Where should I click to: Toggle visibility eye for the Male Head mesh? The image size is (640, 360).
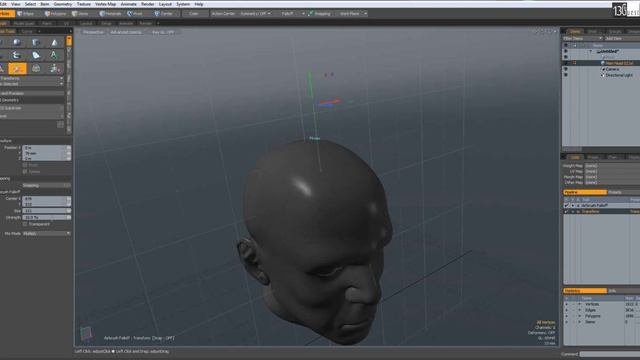566,63
